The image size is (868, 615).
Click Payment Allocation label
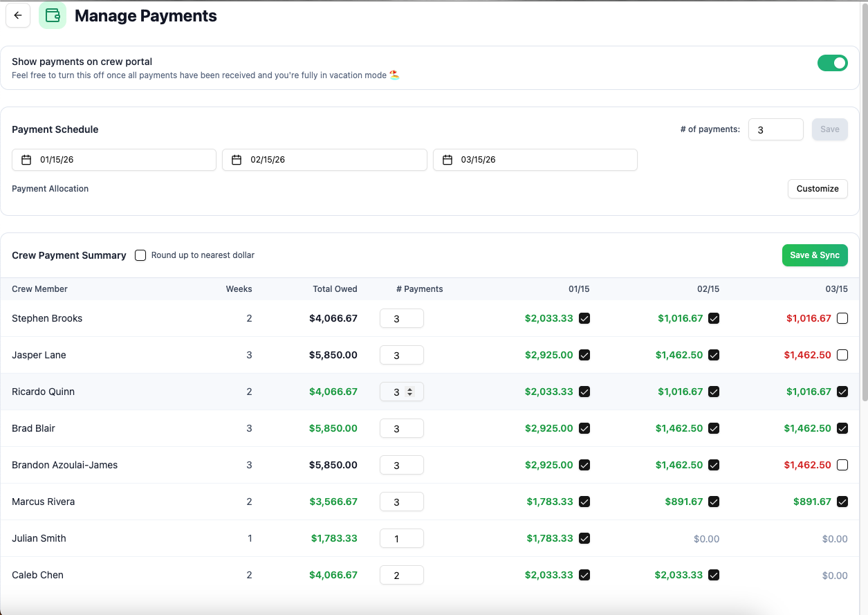point(50,189)
